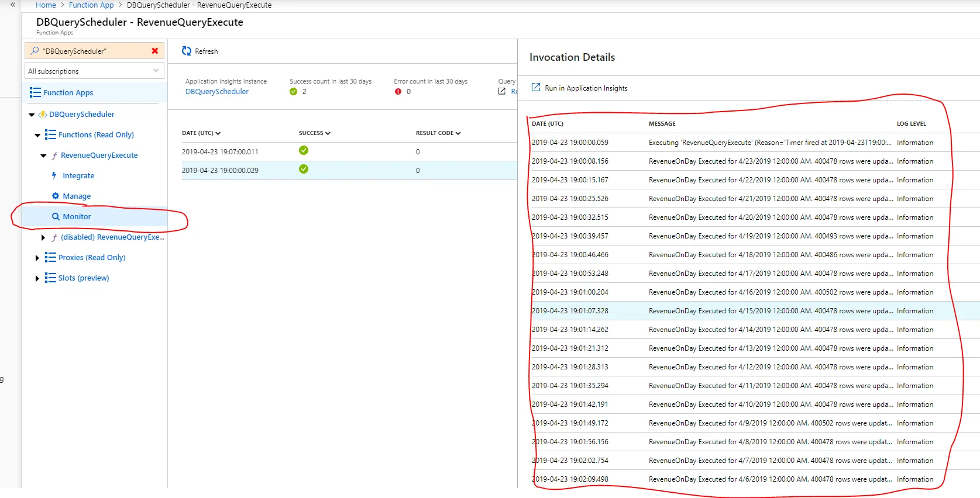The width and height of the screenshot is (980, 498).
Task: Select the invocation at 2019-04-23 19:07:00.011
Action: point(349,151)
